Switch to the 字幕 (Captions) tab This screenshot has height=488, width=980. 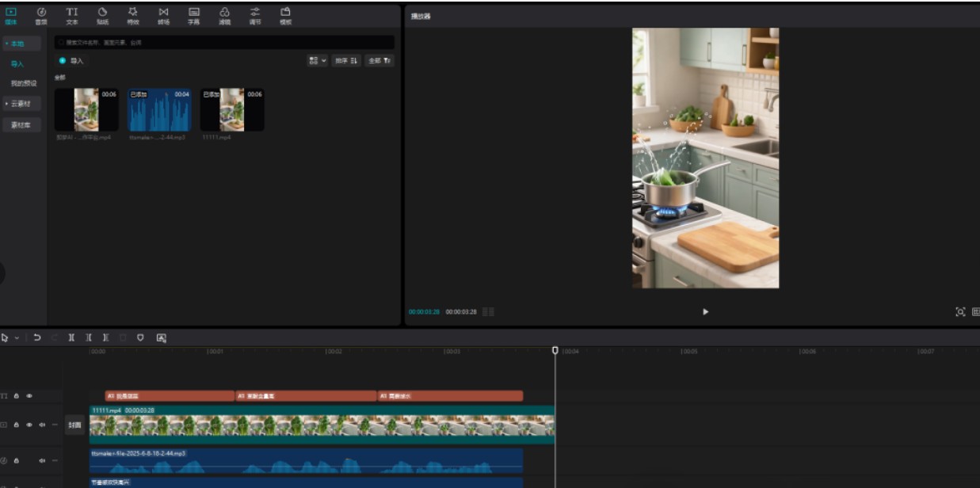pos(194,16)
